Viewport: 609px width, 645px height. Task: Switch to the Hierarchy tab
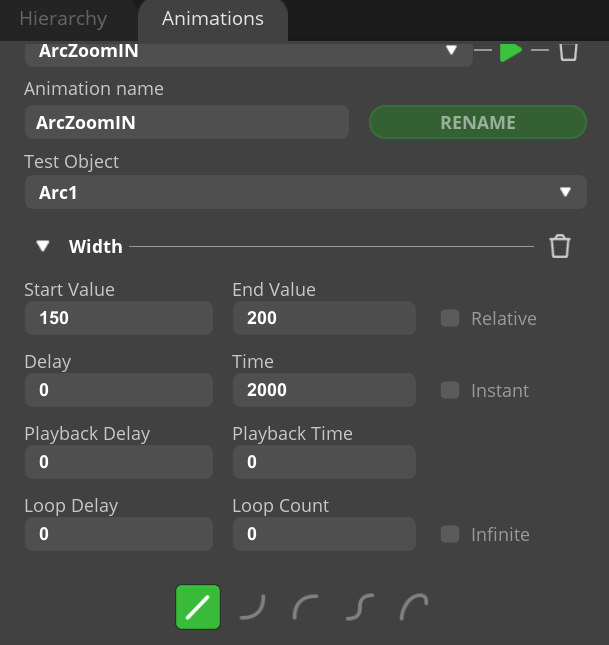point(63,19)
